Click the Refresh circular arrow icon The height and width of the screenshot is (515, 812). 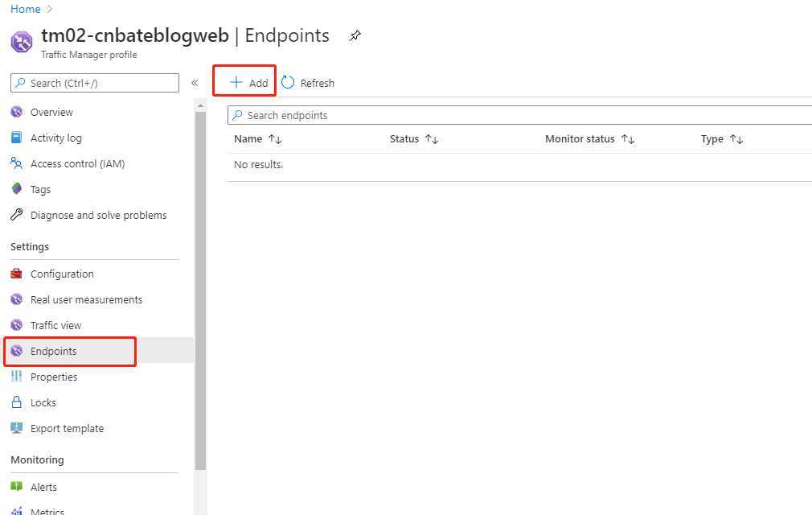click(288, 82)
